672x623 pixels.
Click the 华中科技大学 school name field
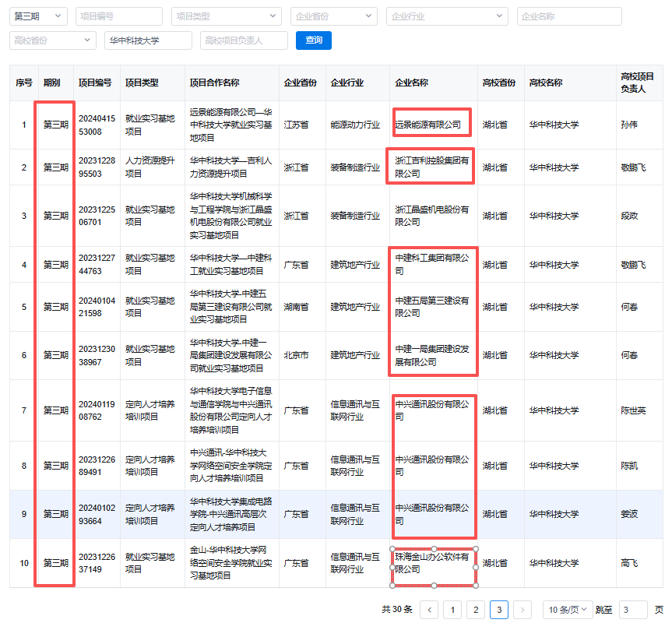pos(148,40)
